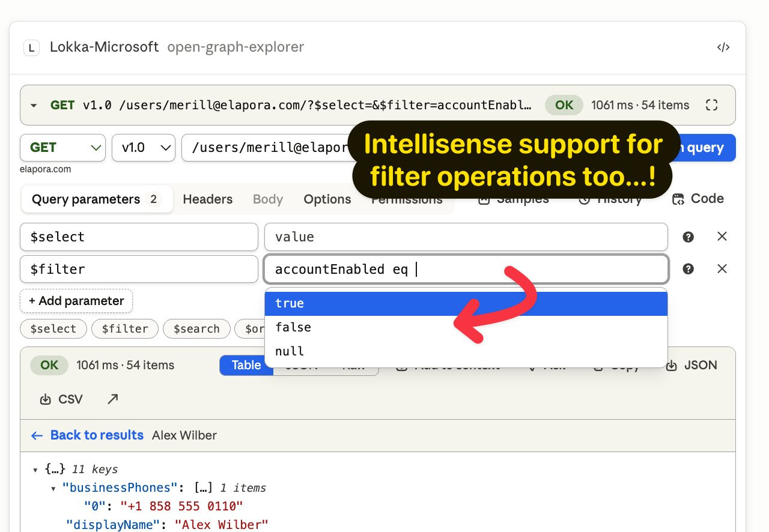
Task: Click the phone value +1 858 555 0110
Action: tap(181, 506)
